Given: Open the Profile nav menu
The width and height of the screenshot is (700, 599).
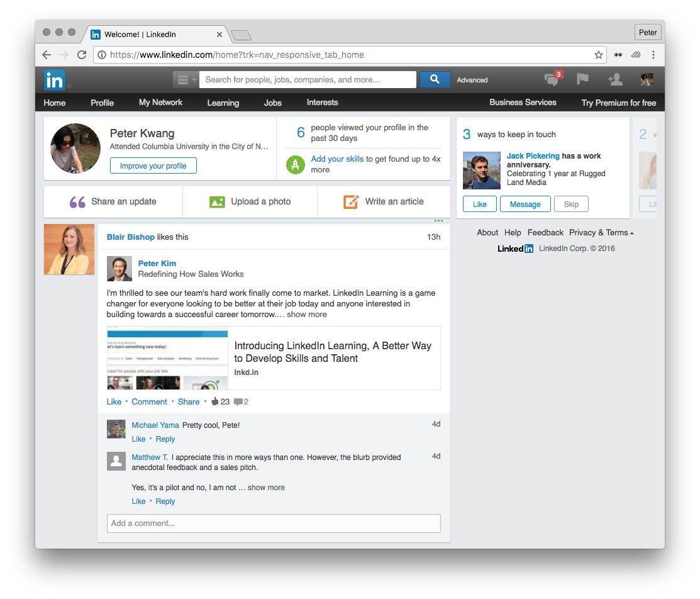Looking at the screenshot, I should (103, 103).
